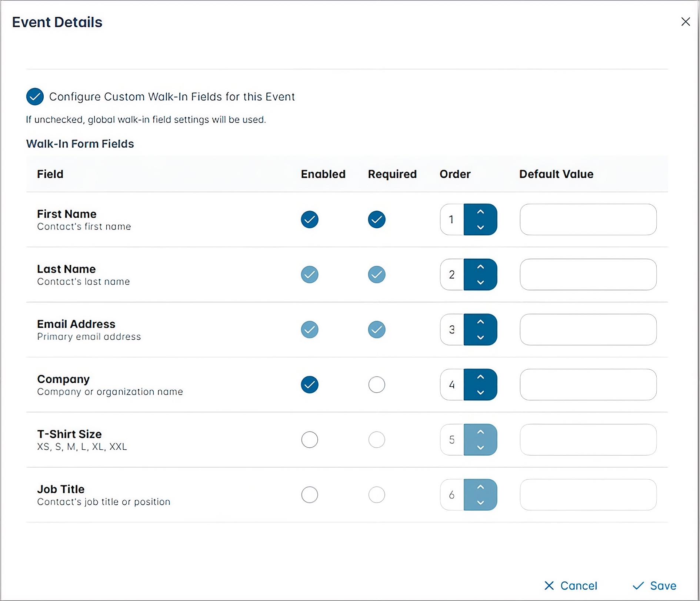Decrease Job Title order with down arrow
The height and width of the screenshot is (601, 700).
pyautogui.click(x=480, y=503)
